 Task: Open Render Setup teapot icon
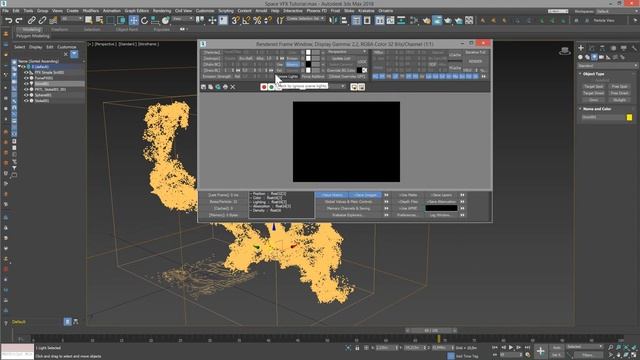click(427, 20)
